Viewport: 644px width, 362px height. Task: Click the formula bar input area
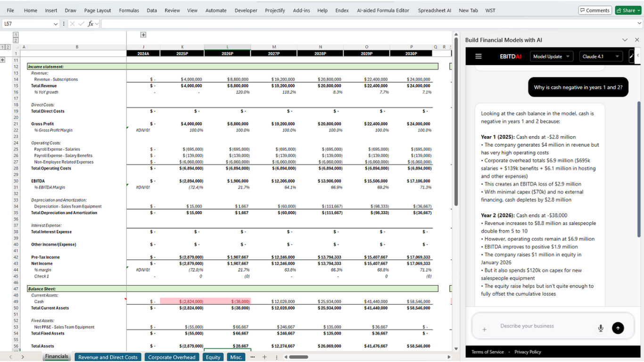369,24
